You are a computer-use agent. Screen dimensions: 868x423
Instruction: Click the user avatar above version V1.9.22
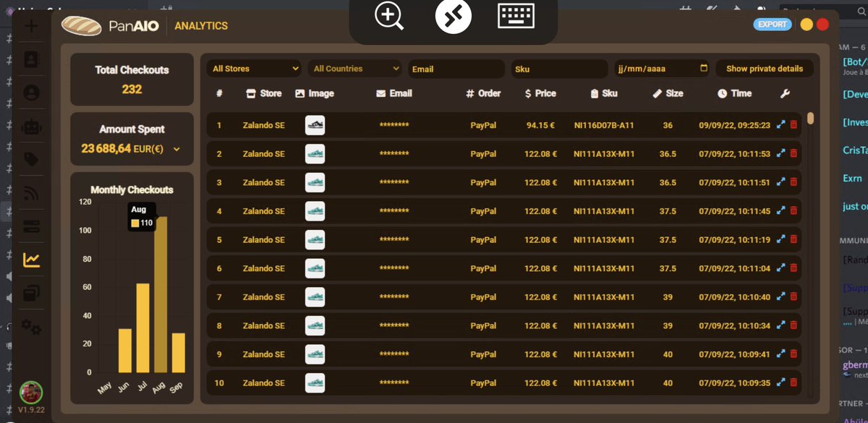(30, 393)
